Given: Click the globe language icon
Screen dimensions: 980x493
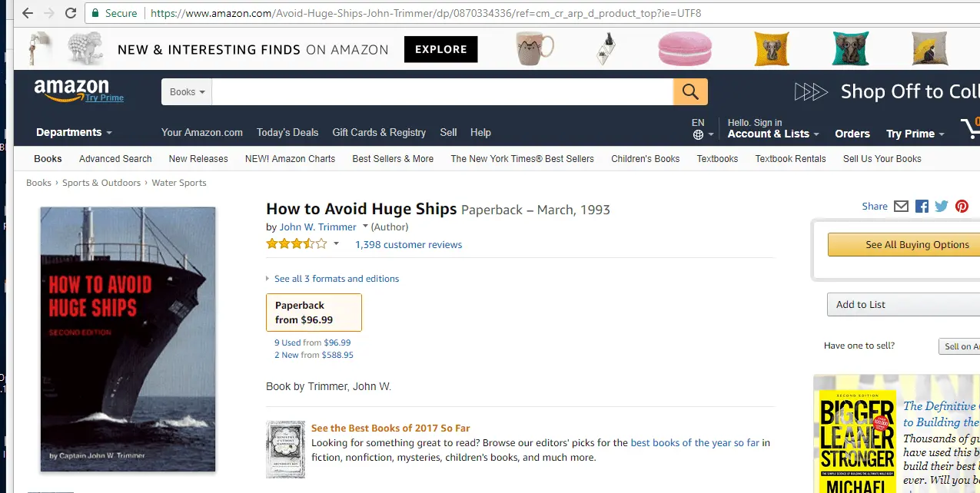Looking at the screenshot, I should click(x=698, y=134).
